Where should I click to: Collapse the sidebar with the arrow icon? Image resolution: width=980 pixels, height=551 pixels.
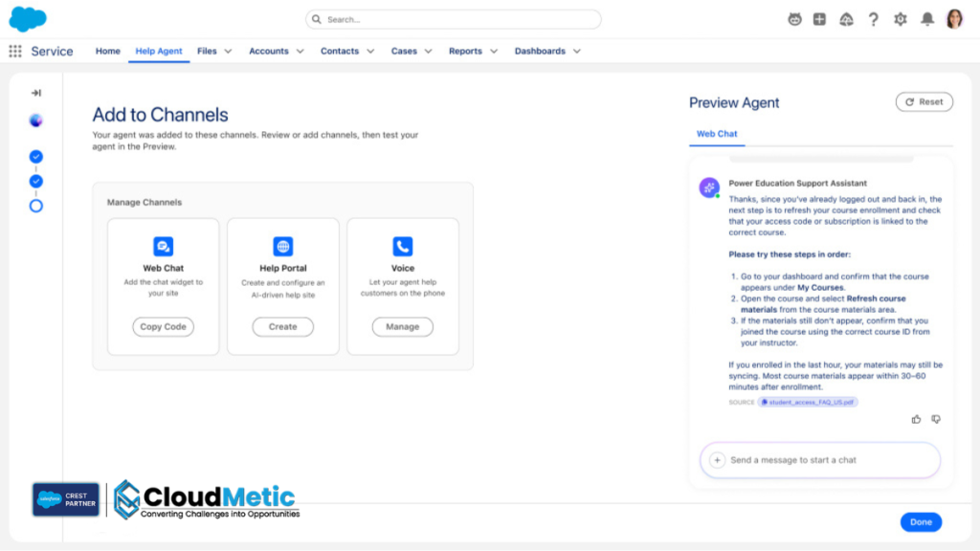(36, 93)
